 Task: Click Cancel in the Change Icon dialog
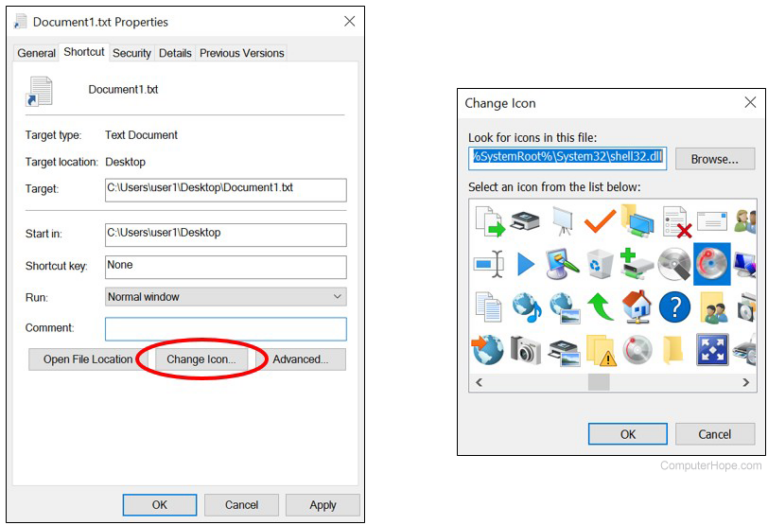click(715, 434)
